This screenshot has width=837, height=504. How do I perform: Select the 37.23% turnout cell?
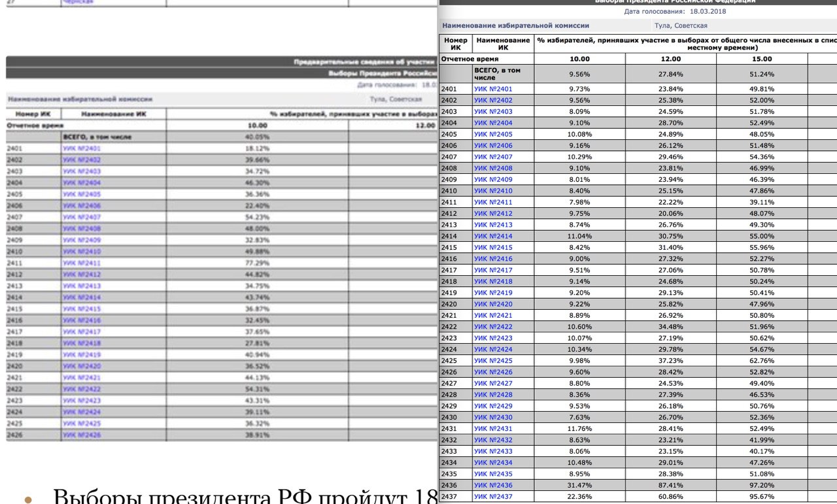coord(671,361)
